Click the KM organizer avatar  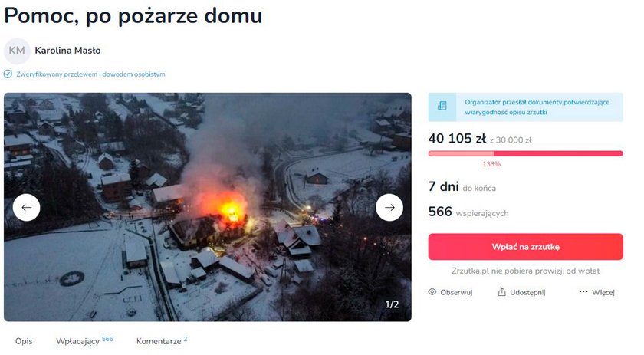click(17, 51)
